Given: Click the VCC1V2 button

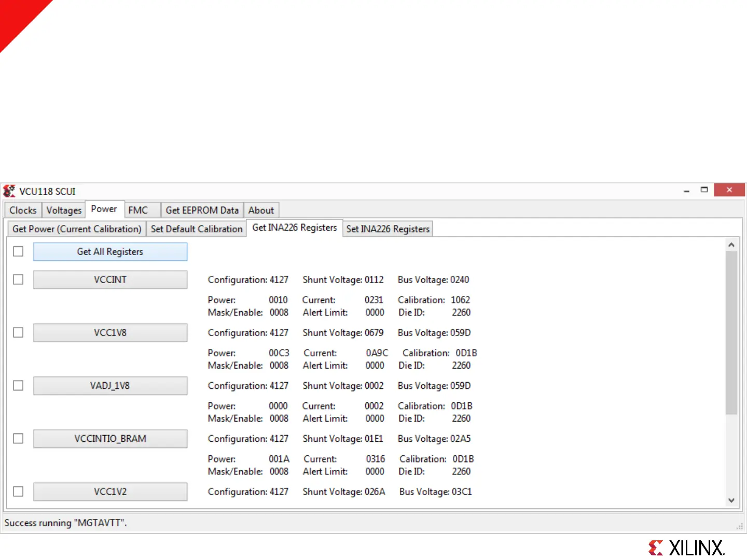Looking at the screenshot, I should pos(110,492).
